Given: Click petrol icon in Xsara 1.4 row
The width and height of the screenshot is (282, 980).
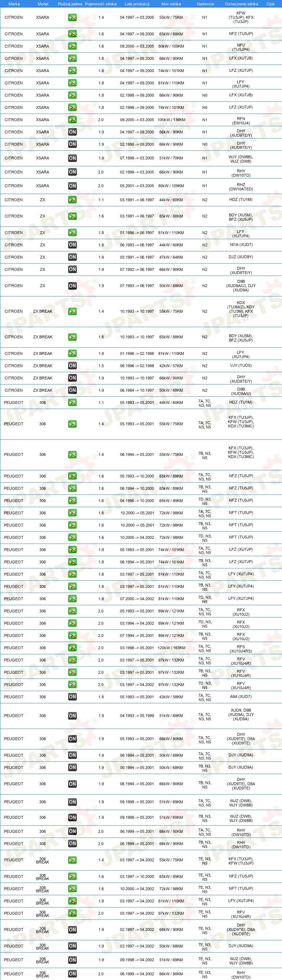Looking at the screenshot, I should (x=72, y=18).
